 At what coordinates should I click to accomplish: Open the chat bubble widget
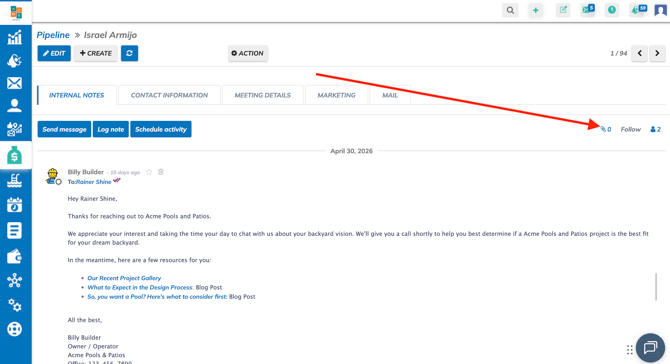coord(650,347)
